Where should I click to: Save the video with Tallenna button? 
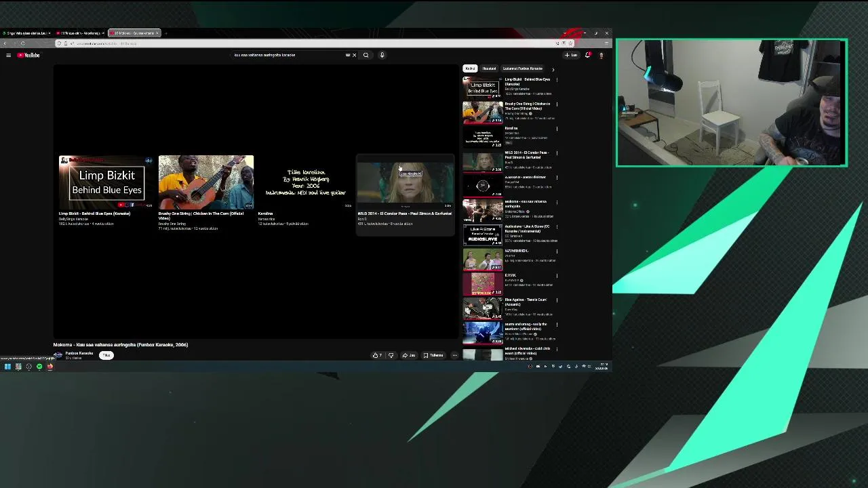click(x=433, y=355)
